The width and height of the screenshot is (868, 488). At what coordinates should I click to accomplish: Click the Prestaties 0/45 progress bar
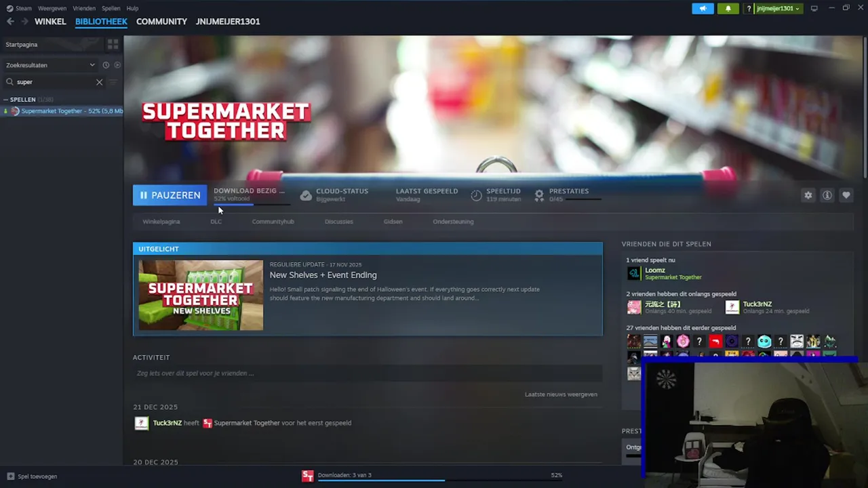pos(584,199)
